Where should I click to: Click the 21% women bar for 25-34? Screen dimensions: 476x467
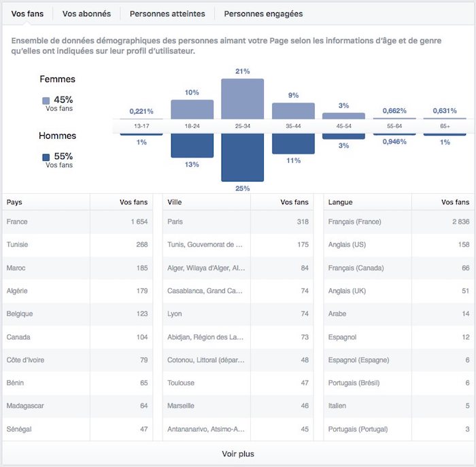242,99
